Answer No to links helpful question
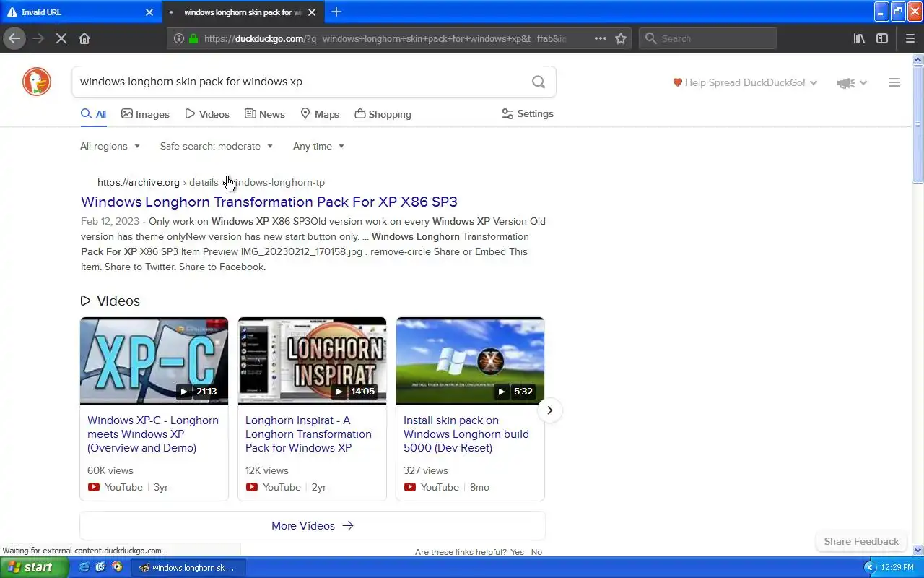Viewport: 924px width, 578px height. [536, 552]
